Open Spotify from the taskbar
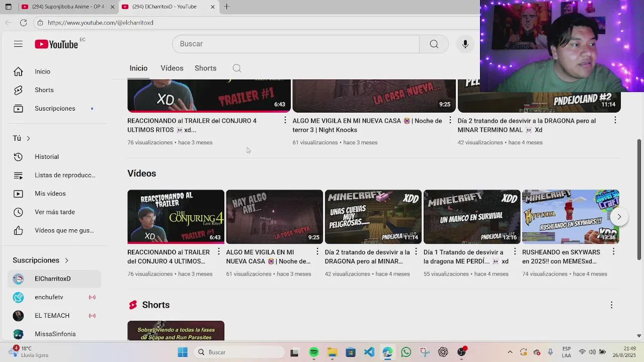 coord(313,352)
